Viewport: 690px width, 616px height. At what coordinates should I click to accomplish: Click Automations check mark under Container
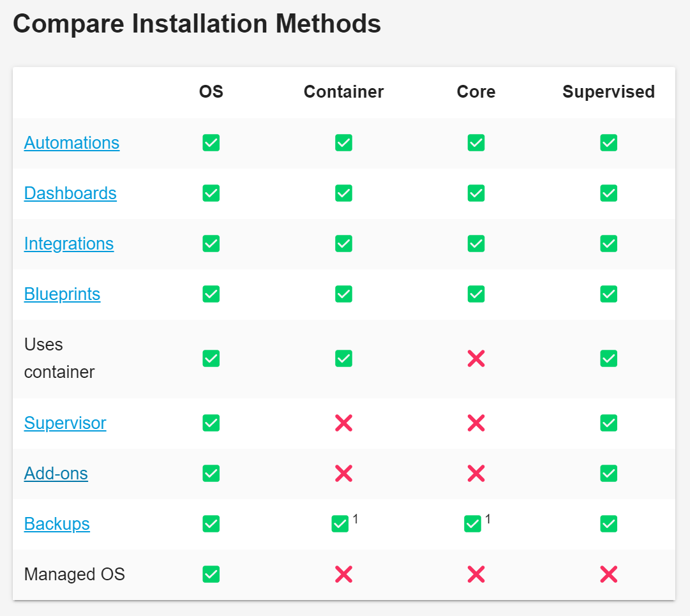[x=343, y=143]
